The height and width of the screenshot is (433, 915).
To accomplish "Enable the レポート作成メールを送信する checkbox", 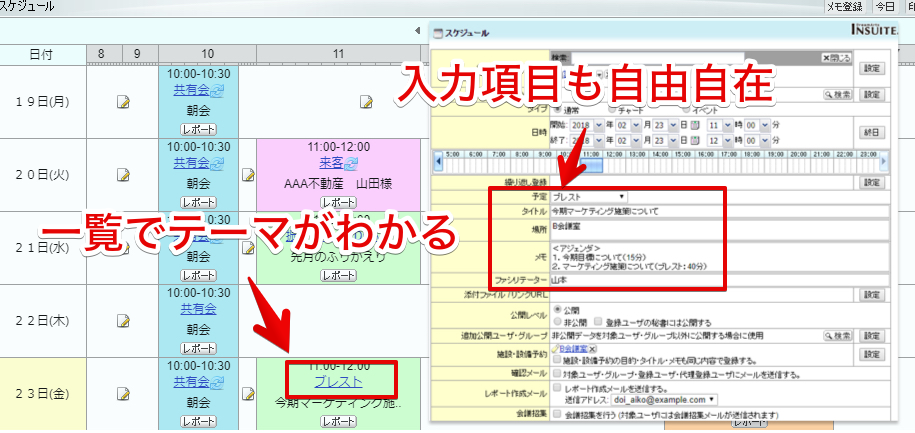I will coord(557,387).
